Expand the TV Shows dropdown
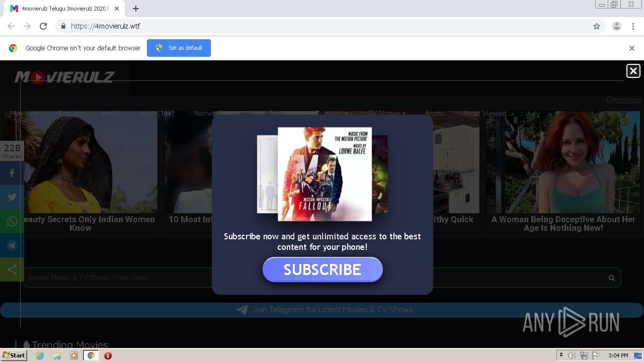 click(x=386, y=113)
